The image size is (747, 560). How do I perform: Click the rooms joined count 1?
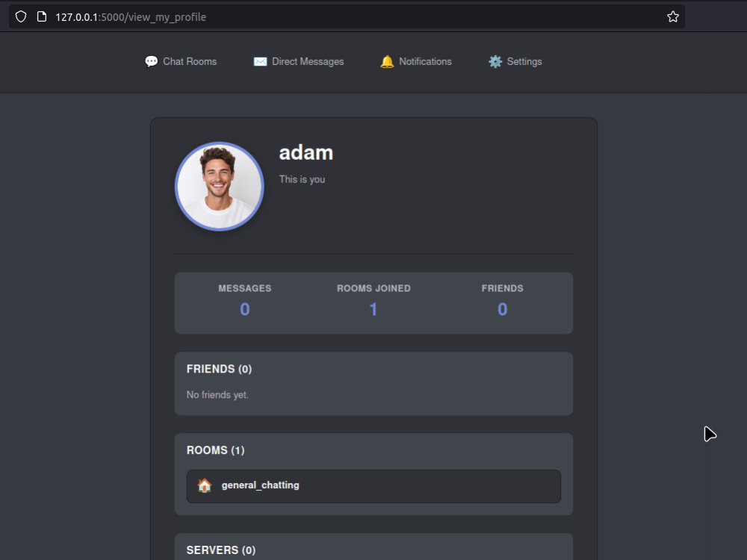[x=373, y=310]
